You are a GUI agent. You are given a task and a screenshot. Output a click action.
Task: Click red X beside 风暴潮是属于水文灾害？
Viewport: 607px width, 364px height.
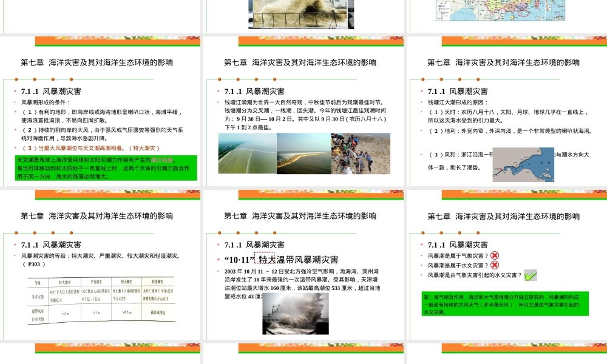[x=494, y=265]
